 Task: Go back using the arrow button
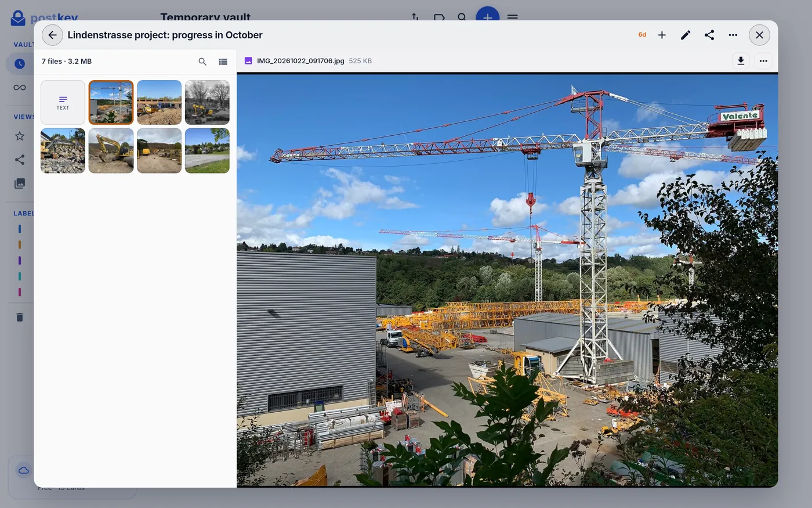[52, 35]
